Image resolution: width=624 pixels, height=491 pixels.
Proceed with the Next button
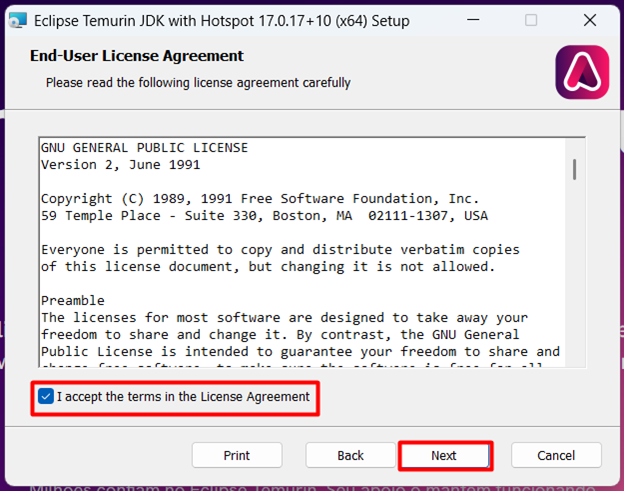point(444,455)
